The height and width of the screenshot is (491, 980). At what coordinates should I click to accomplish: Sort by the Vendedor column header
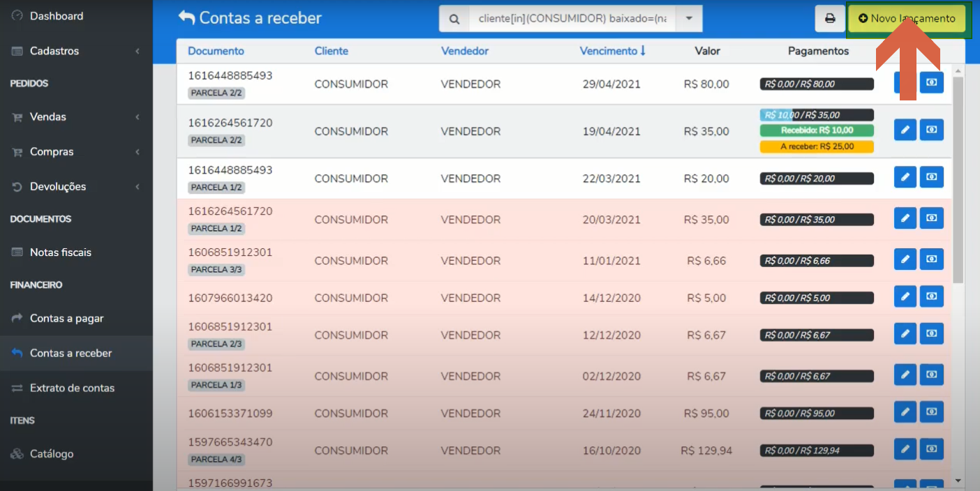coord(464,51)
